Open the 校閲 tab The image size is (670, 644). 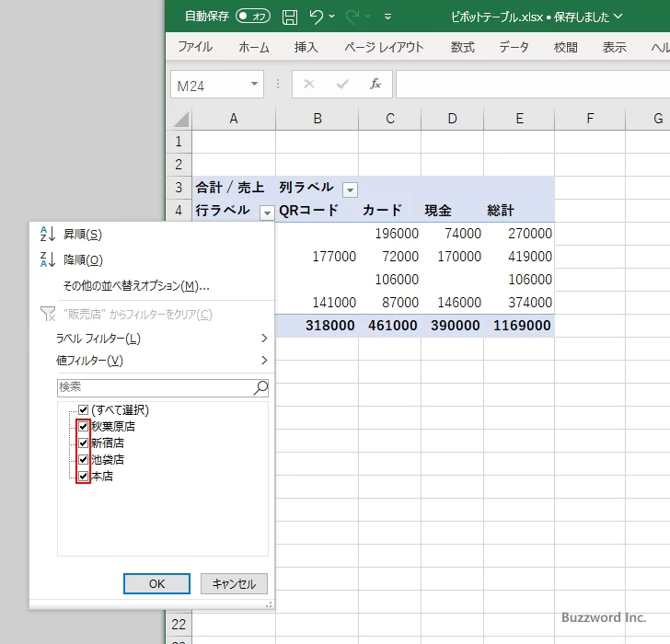(566, 47)
